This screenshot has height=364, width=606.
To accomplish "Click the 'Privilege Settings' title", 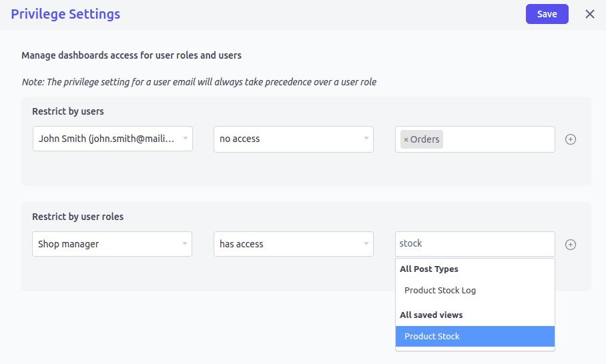I will click(65, 14).
